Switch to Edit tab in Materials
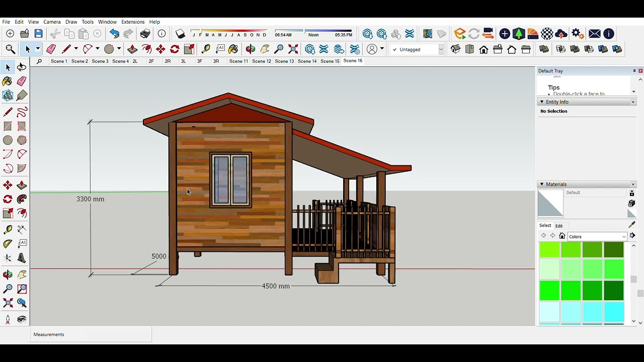Viewport: 644px width, 362px height. coord(559,226)
